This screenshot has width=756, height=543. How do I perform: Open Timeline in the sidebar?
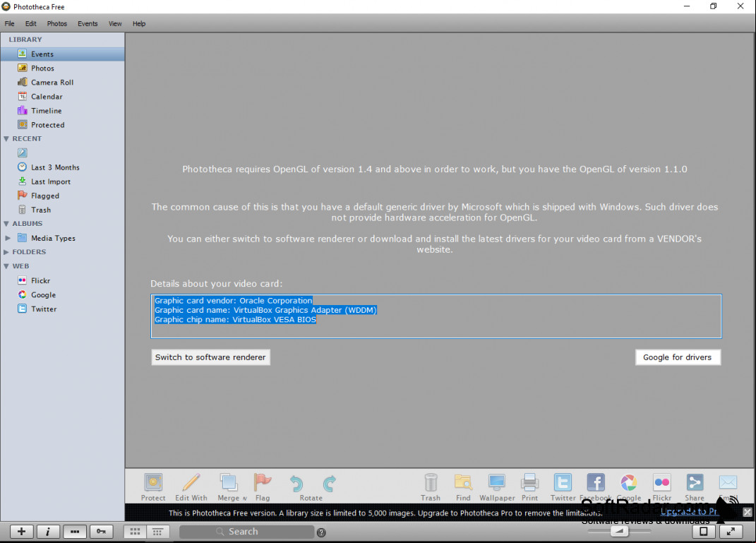coord(63,110)
